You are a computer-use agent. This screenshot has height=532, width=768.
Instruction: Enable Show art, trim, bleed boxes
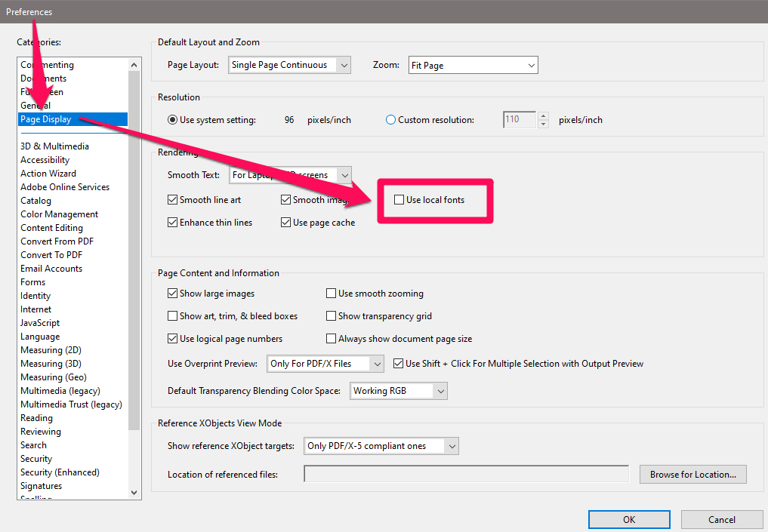(x=171, y=315)
